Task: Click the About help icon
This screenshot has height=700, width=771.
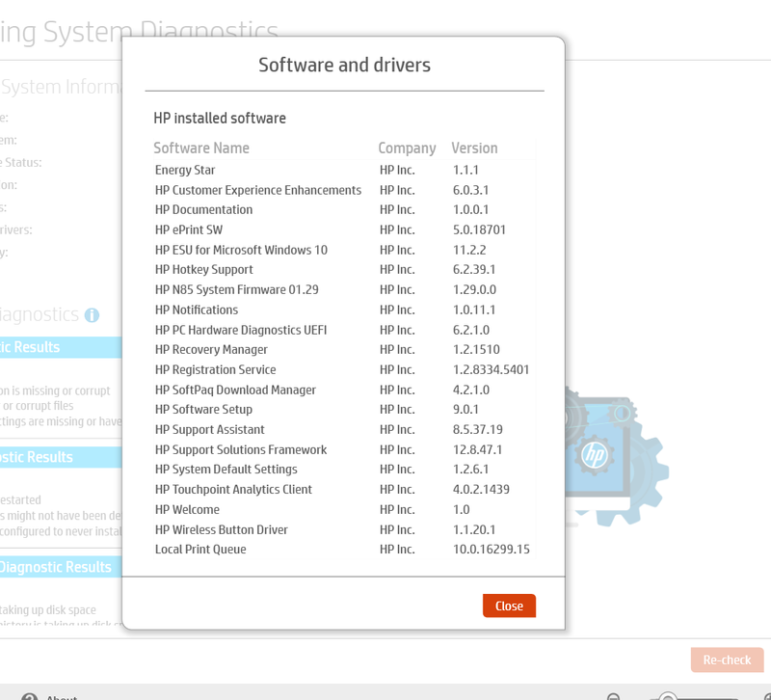Action: pyautogui.click(x=30, y=696)
